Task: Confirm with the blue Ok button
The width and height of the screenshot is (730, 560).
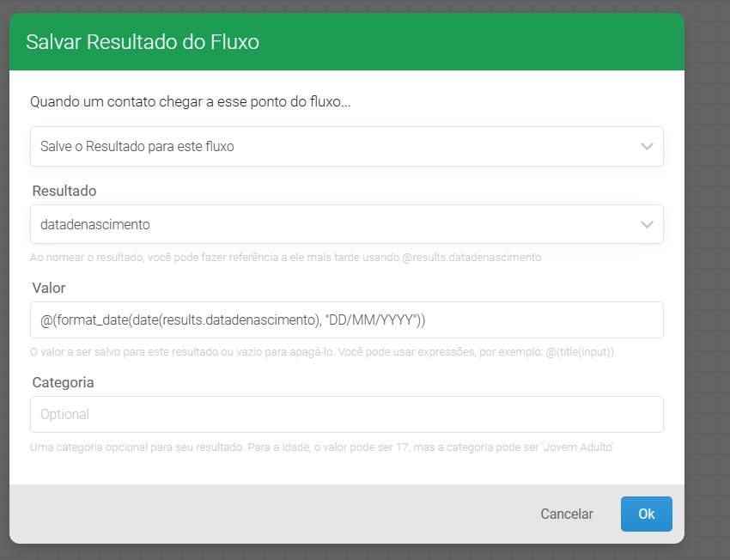Action: click(646, 514)
